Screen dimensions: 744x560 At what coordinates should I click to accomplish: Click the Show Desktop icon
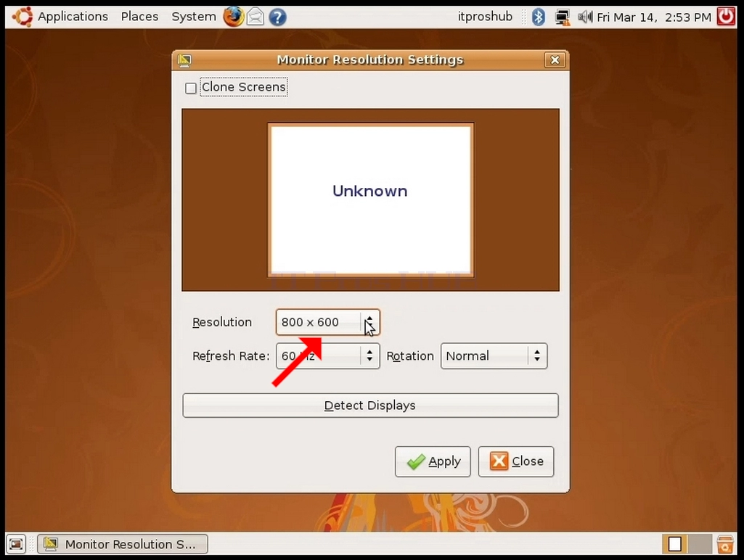click(x=16, y=544)
